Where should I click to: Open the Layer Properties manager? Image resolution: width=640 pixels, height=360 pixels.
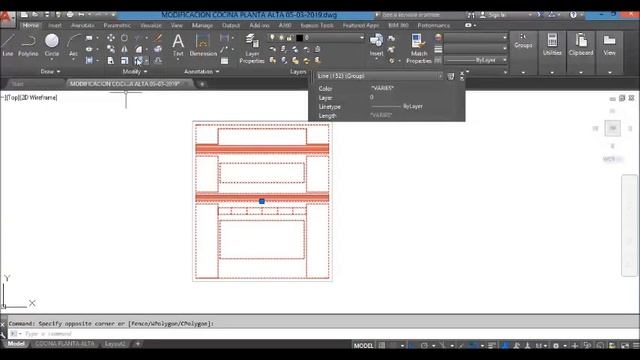tap(252, 49)
